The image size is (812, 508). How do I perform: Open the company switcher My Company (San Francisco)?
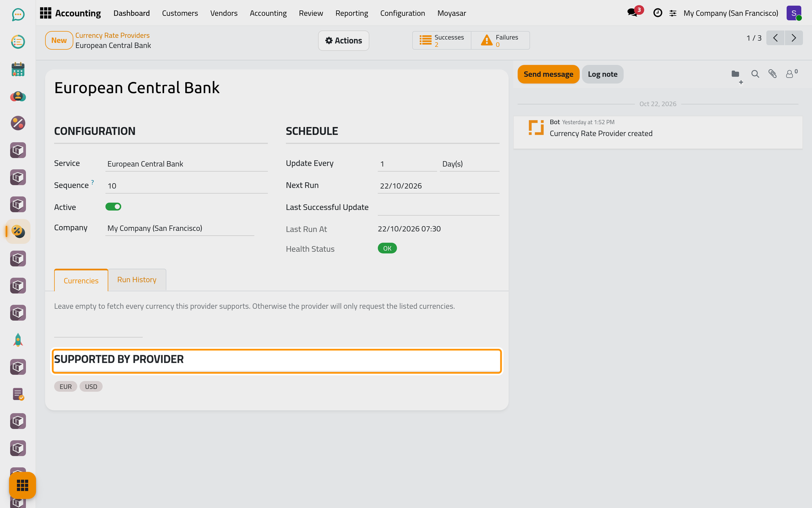pyautogui.click(x=731, y=13)
